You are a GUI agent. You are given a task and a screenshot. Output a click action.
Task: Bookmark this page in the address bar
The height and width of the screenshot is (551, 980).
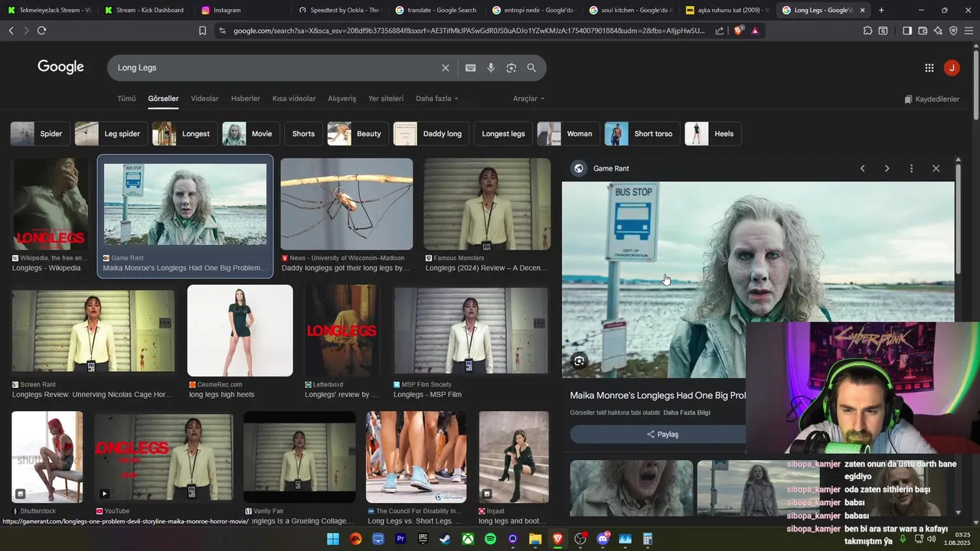[x=202, y=31]
